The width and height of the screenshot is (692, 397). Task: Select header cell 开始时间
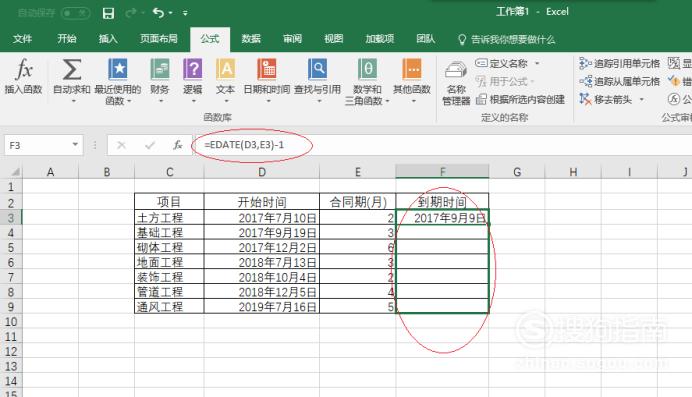click(262, 202)
